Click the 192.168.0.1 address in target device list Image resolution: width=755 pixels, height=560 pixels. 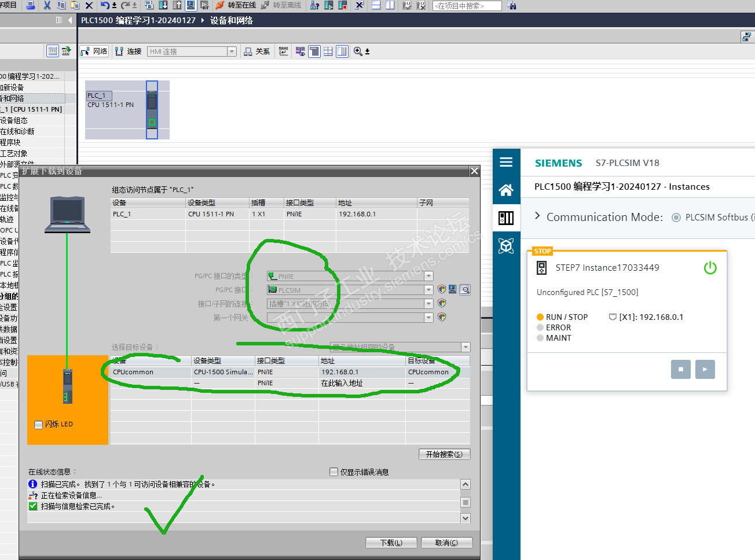click(340, 372)
